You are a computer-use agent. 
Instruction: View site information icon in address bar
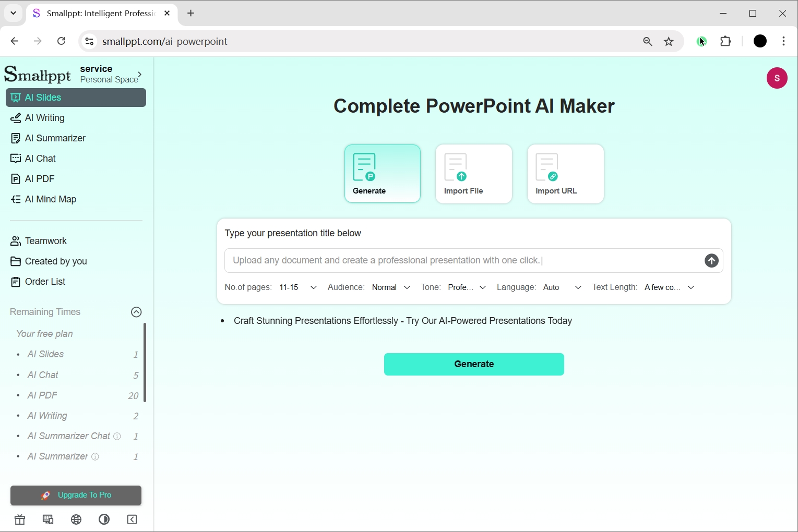[x=89, y=41]
